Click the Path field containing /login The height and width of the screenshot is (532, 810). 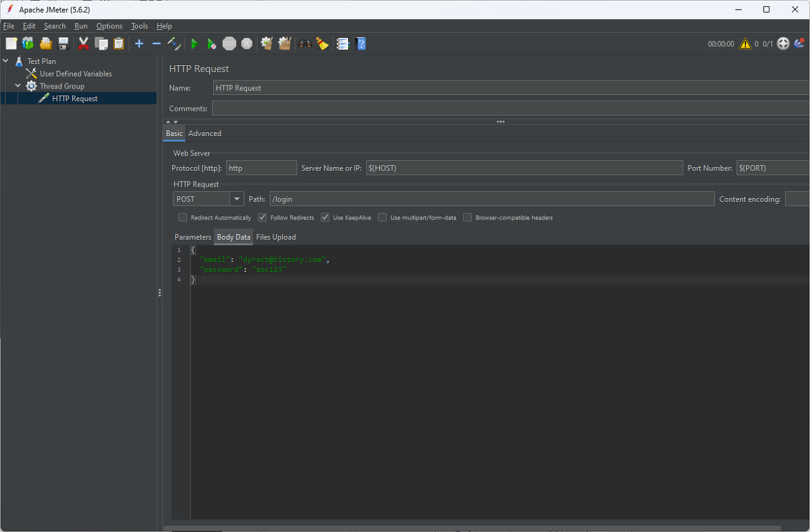[492, 199]
